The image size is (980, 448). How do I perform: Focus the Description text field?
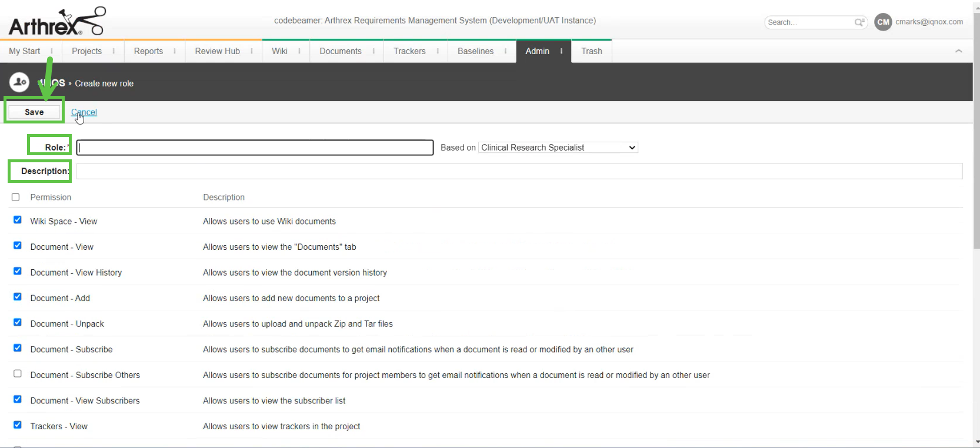tap(519, 171)
